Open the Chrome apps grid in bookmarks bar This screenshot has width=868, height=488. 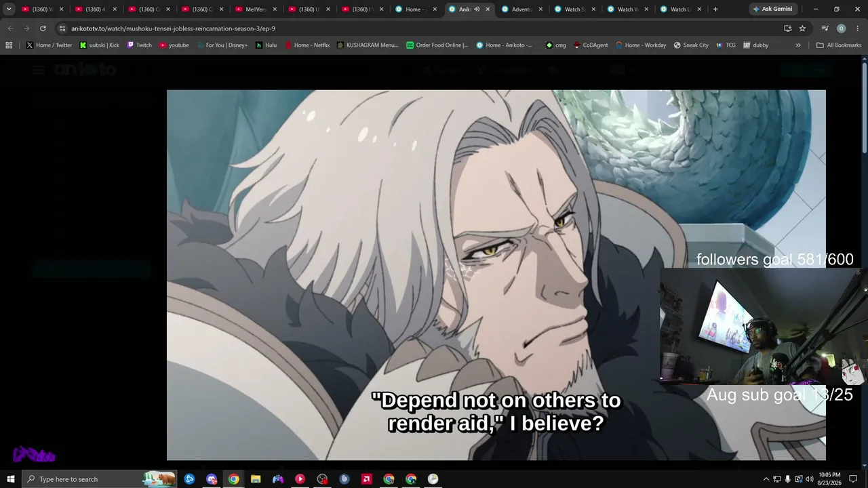[9, 45]
